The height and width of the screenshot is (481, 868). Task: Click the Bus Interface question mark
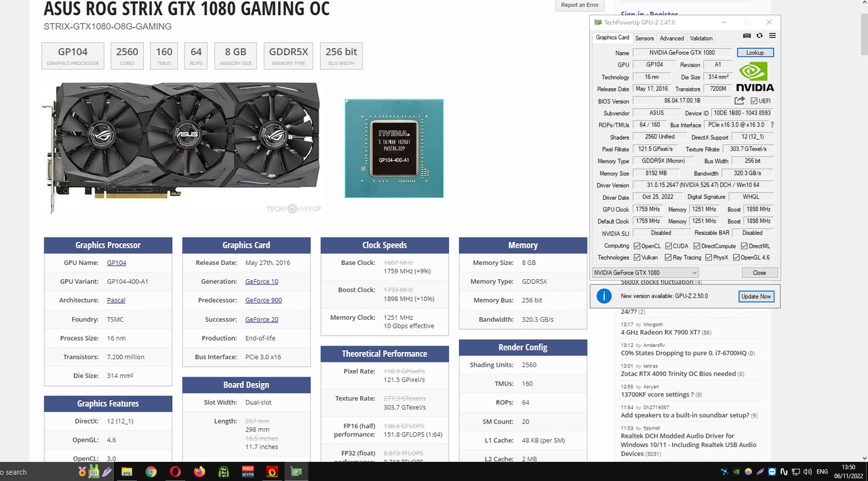pos(772,125)
